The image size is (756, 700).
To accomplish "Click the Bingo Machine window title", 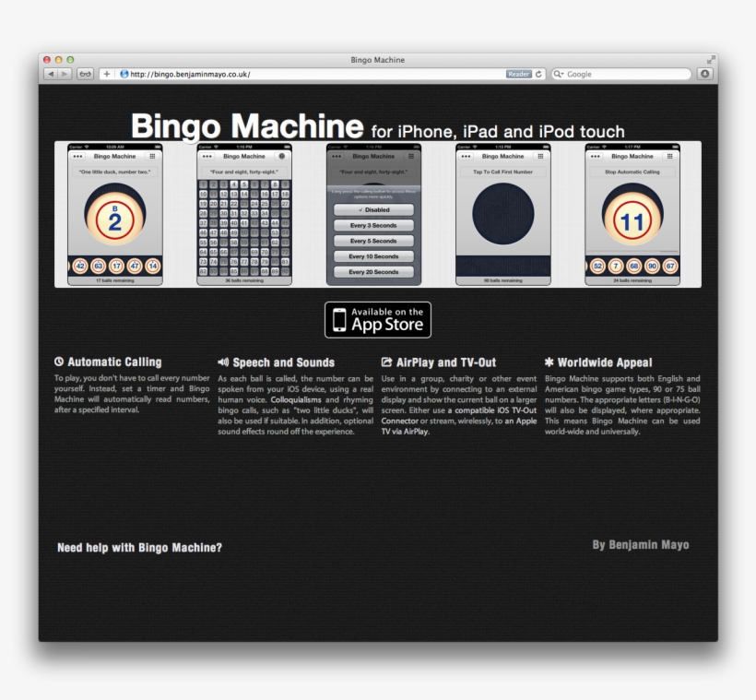I will 377,60.
